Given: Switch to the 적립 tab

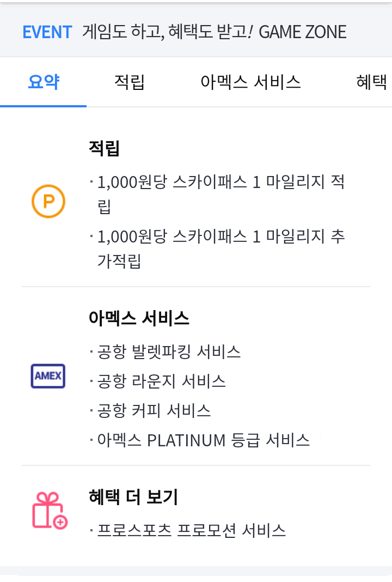Looking at the screenshot, I should [129, 82].
